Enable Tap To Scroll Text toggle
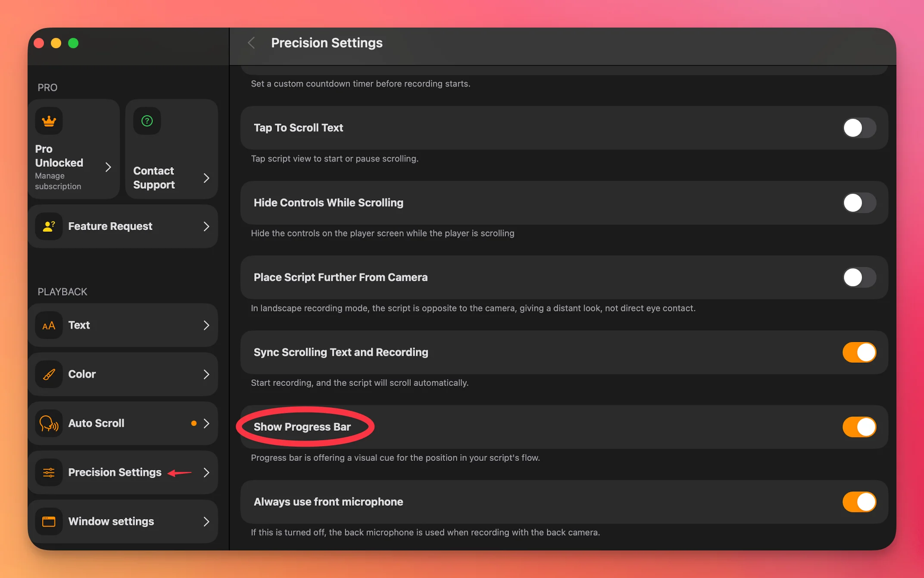 coord(859,128)
